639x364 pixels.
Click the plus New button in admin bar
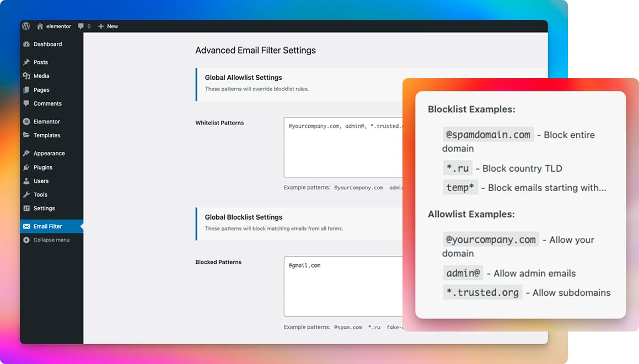pyautogui.click(x=108, y=26)
